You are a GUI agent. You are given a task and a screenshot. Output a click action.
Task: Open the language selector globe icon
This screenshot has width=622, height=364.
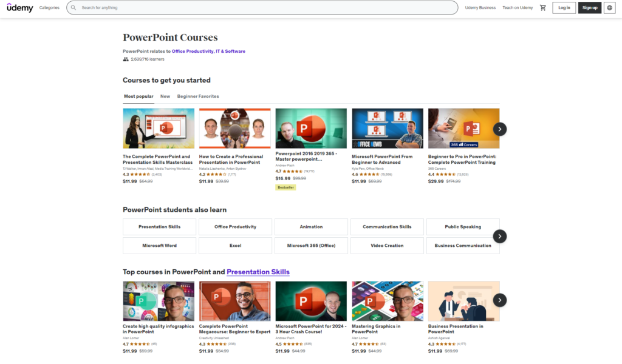[610, 7]
